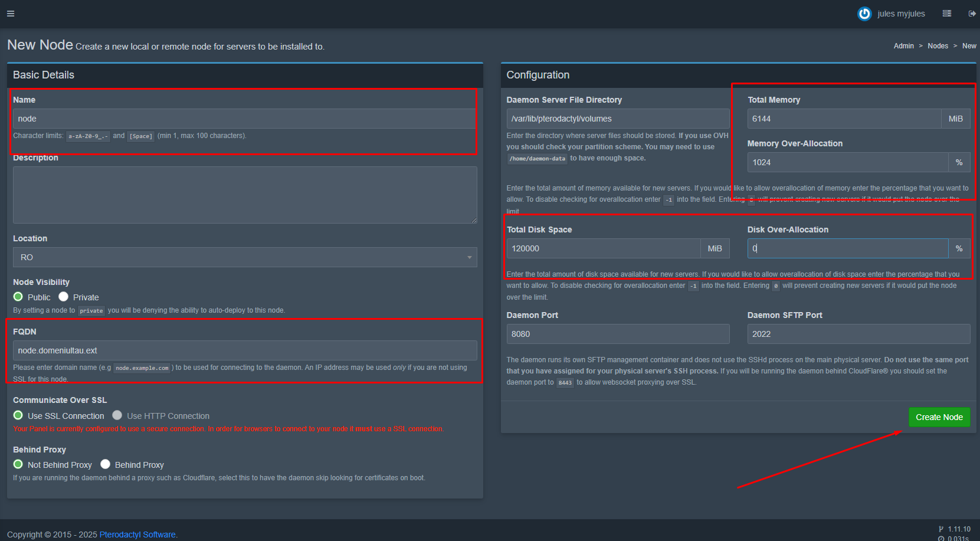Click the logout icon in top bar
Viewport: 980px width, 541px height.
click(972, 14)
